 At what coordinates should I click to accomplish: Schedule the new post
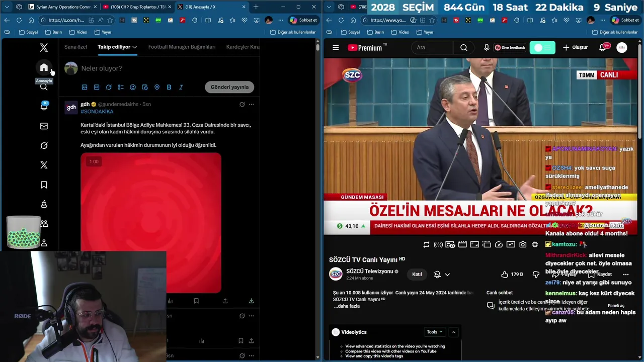pos(145,87)
